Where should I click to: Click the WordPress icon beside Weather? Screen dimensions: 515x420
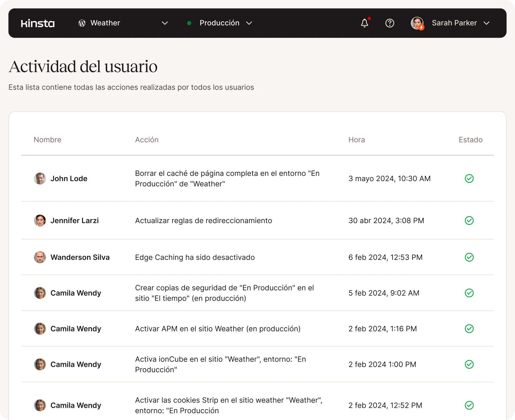point(82,23)
